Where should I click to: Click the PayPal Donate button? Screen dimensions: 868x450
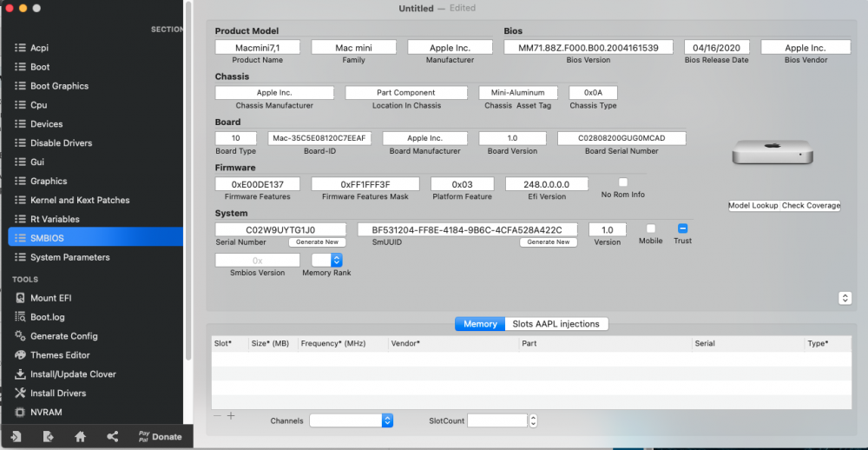(160, 437)
